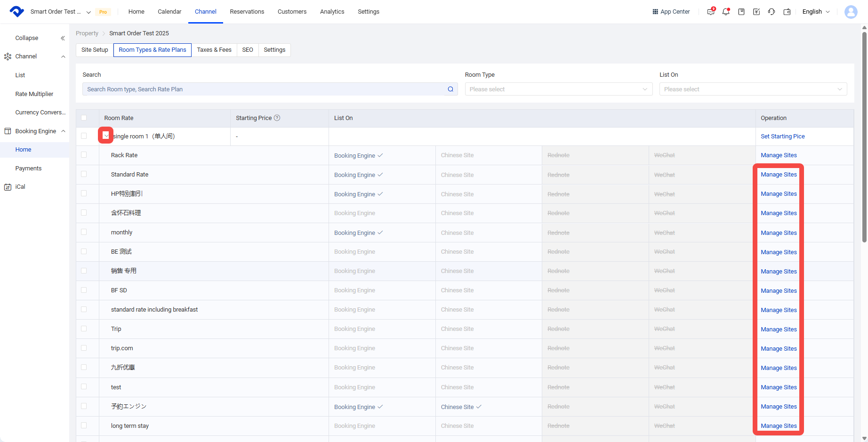Click the Collapse sidebar arrows icon
Screen dimensions: 868x442
63,38
